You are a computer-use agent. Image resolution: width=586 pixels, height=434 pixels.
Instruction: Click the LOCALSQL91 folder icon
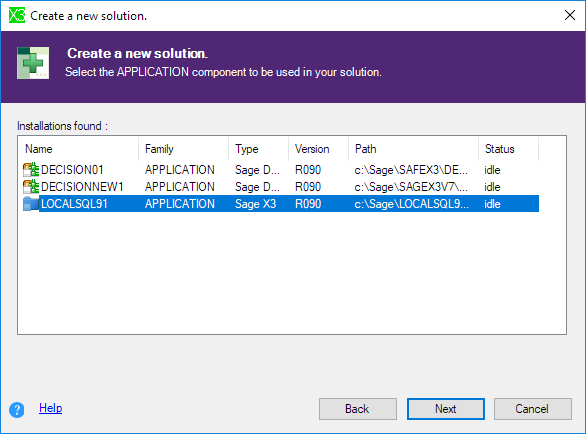click(31, 204)
